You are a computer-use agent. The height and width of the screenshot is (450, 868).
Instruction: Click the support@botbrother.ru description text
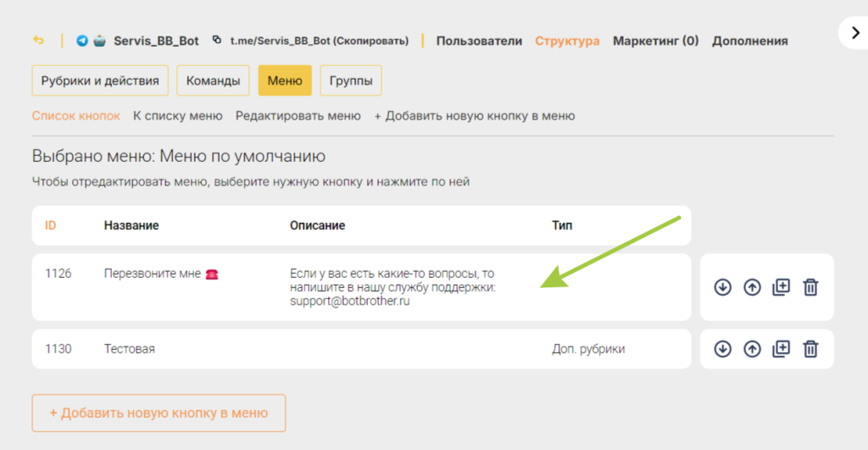pos(350,301)
